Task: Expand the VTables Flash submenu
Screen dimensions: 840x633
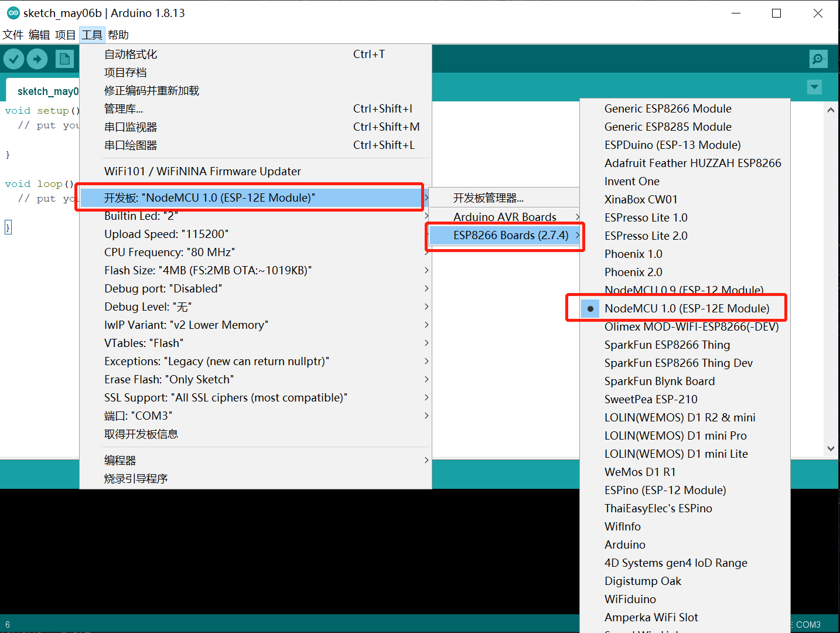Action: coord(255,343)
